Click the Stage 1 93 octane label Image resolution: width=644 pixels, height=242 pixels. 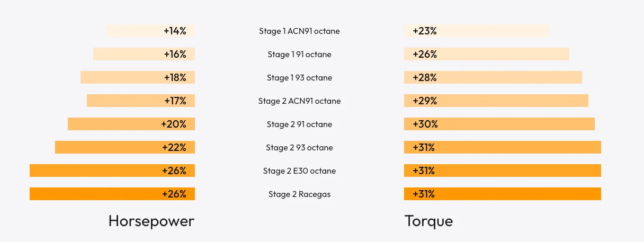(x=299, y=78)
